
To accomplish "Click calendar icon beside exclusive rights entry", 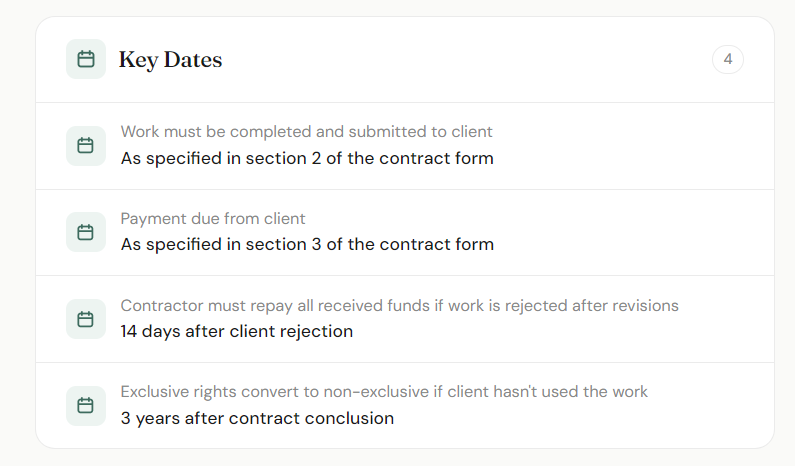I will tap(86, 406).
